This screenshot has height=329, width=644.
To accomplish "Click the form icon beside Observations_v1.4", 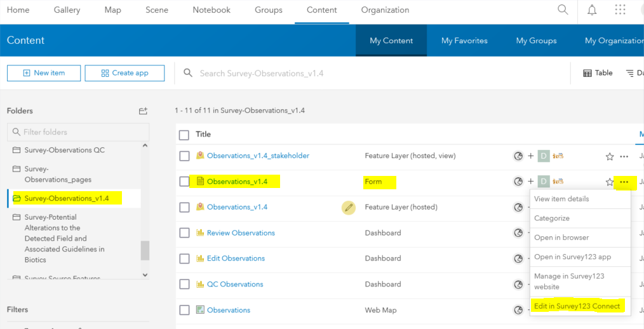I will (201, 181).
